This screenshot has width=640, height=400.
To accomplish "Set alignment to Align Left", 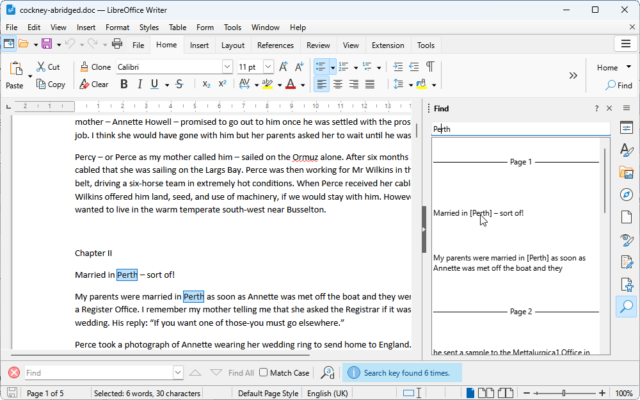I will tap(322, 84).
